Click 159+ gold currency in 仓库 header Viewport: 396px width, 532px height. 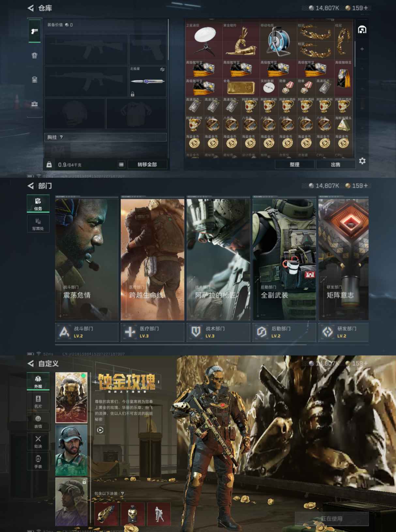click(357, 8)
